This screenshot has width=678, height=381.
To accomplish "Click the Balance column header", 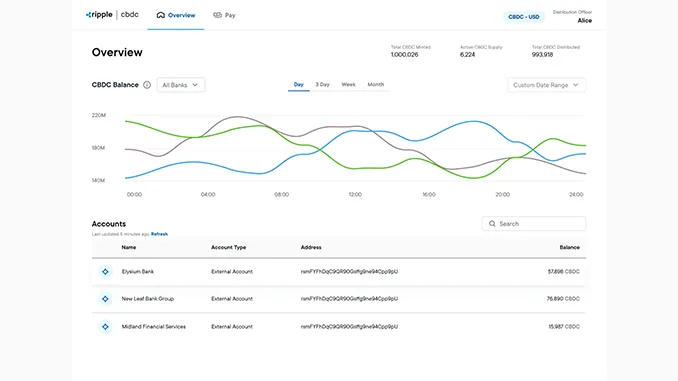I will (x=569, y=247).
